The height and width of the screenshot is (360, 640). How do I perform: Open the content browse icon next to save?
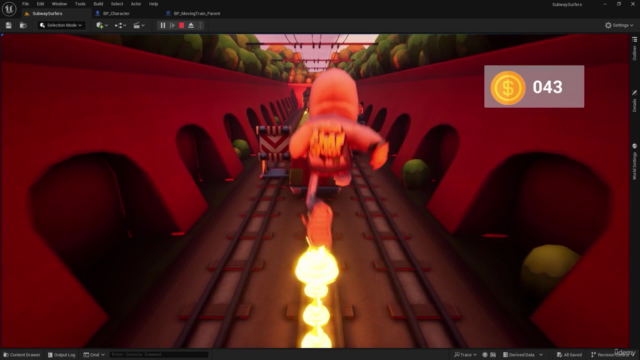(x=23, y=25)
